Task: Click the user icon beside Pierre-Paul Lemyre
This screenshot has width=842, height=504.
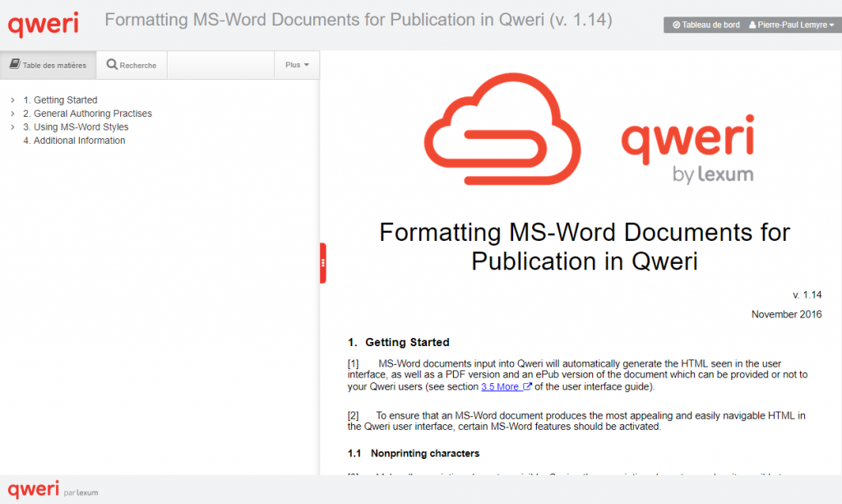Action: coord(752,25)
